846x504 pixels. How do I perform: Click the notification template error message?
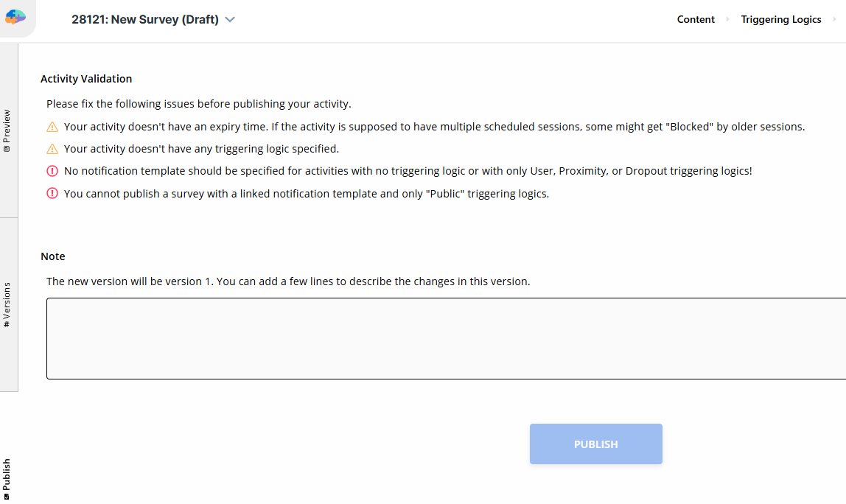click(408, 171)
